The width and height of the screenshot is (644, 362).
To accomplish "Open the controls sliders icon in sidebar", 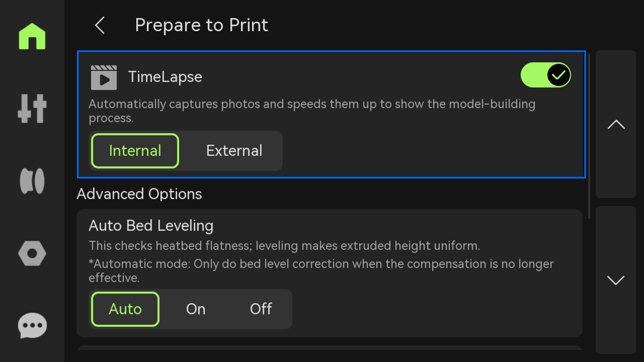I will [x=32, y=108].
